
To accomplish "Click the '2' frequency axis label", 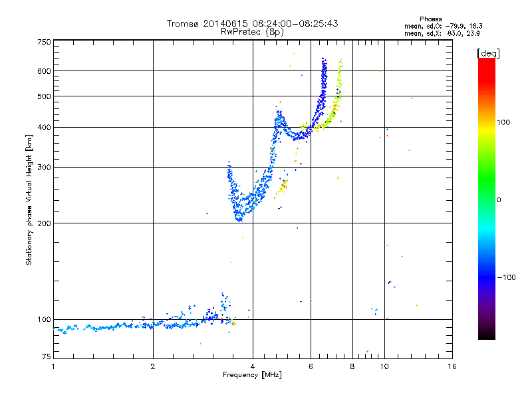I will coord(153,366).
